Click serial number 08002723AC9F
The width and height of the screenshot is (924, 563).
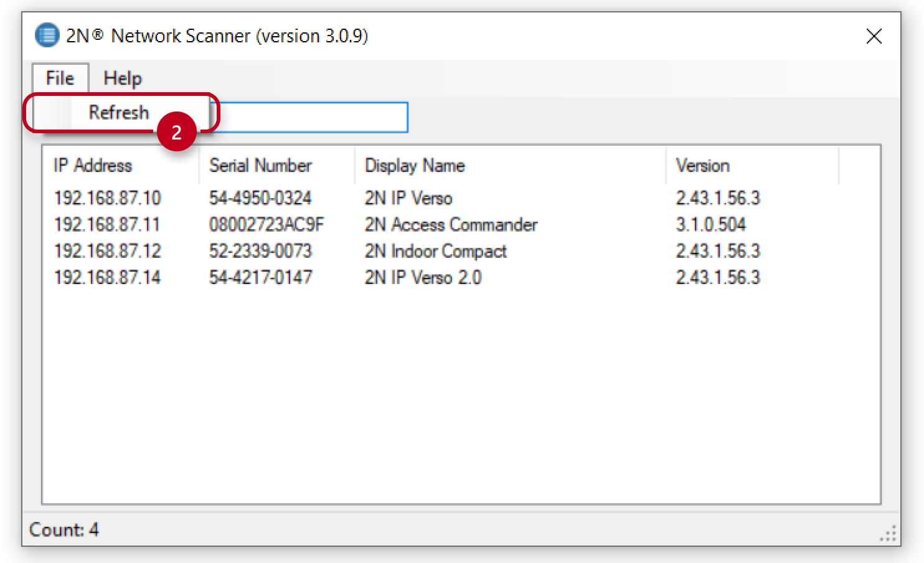pyautogui.click(x=266, y=224)
